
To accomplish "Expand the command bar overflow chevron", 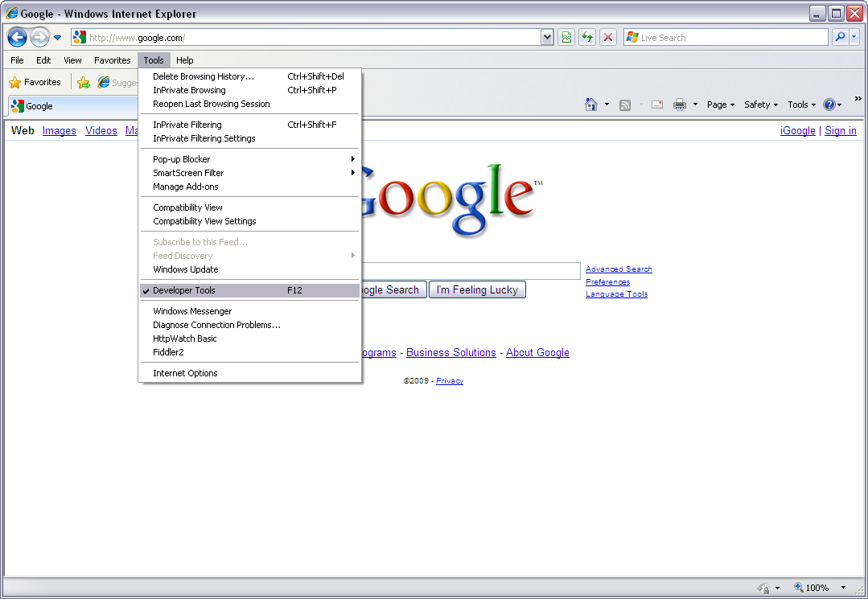I will tap(858, 98).
